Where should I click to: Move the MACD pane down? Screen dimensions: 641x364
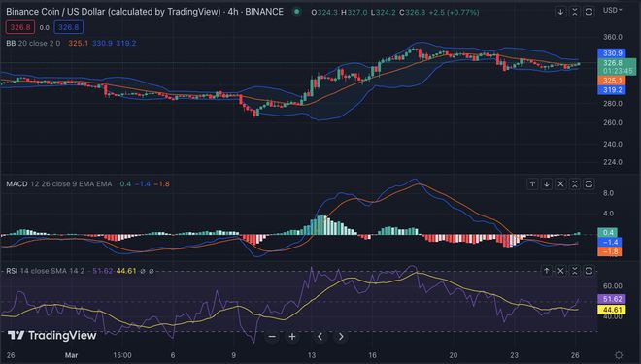(547, 184)
